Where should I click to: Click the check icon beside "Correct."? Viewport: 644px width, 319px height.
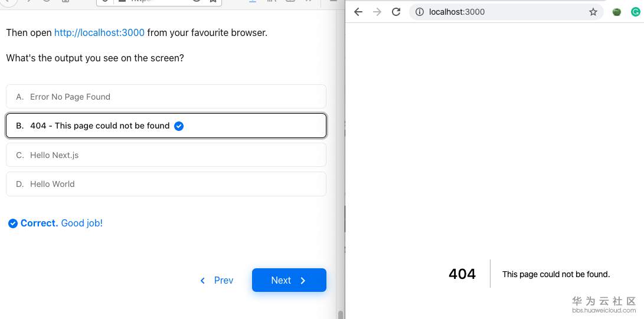tap(13, 223)
